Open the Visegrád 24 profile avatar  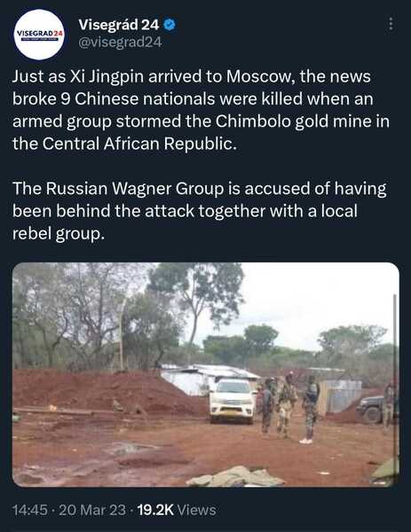(39, 35)
